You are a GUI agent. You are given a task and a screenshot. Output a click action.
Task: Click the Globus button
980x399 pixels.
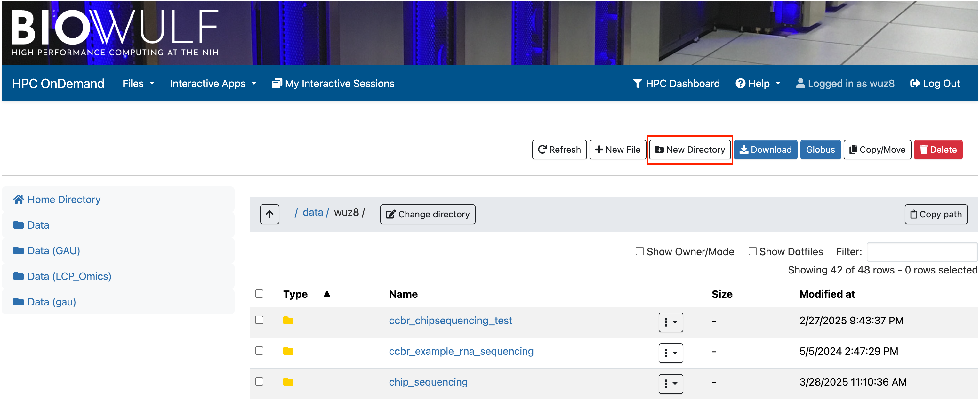click(820, 149)
